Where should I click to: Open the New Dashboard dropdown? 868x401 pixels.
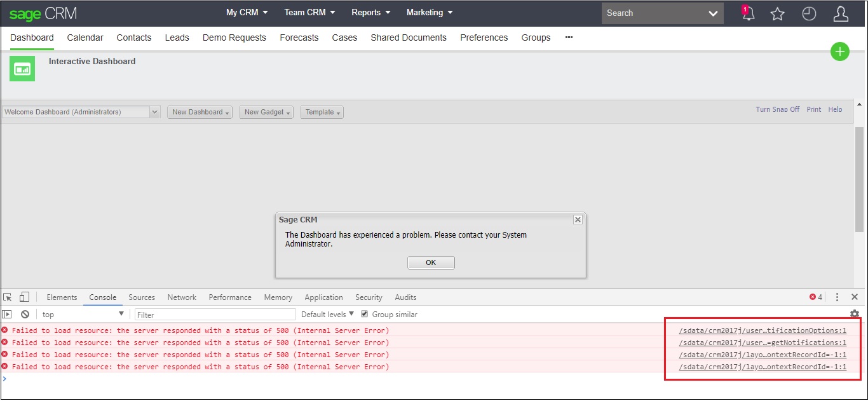(x=200, y=112)
